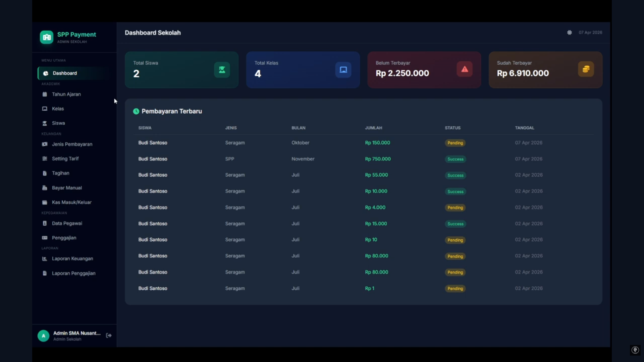
Task: Click the Laporan Penggajian file icon
Action: 45,273
